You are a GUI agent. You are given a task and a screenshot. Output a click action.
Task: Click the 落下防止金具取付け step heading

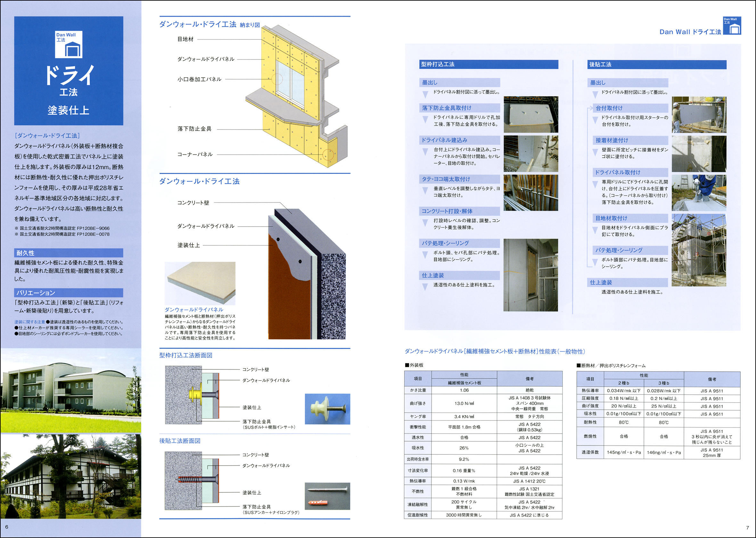459,108
